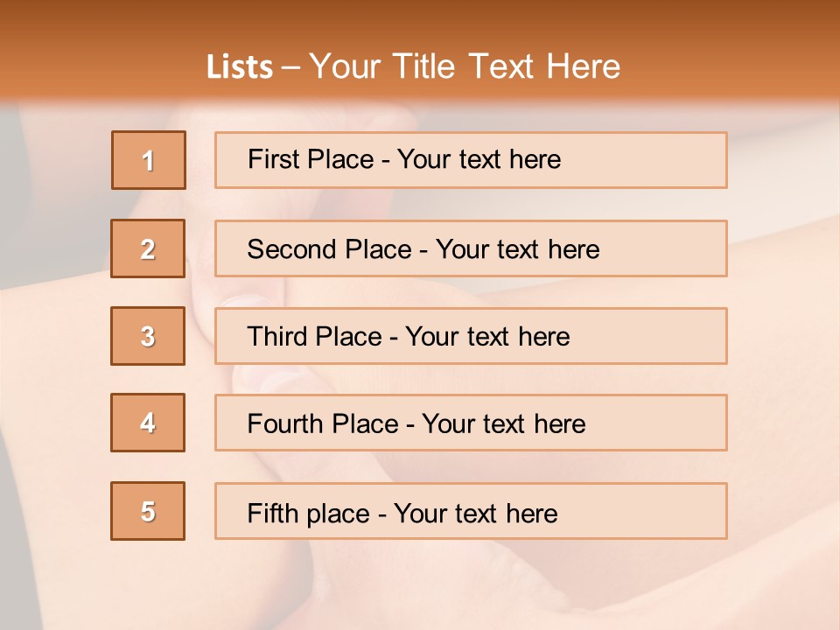Select the 'Your Title Text Here' title text
The width and height of the screenshot is (840, 630).
[x=465, y=66]
